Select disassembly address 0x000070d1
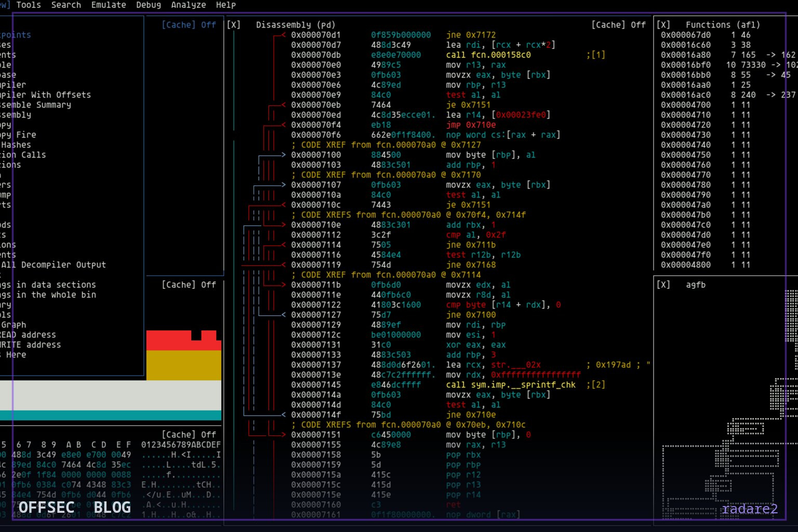 click(316, 35)
